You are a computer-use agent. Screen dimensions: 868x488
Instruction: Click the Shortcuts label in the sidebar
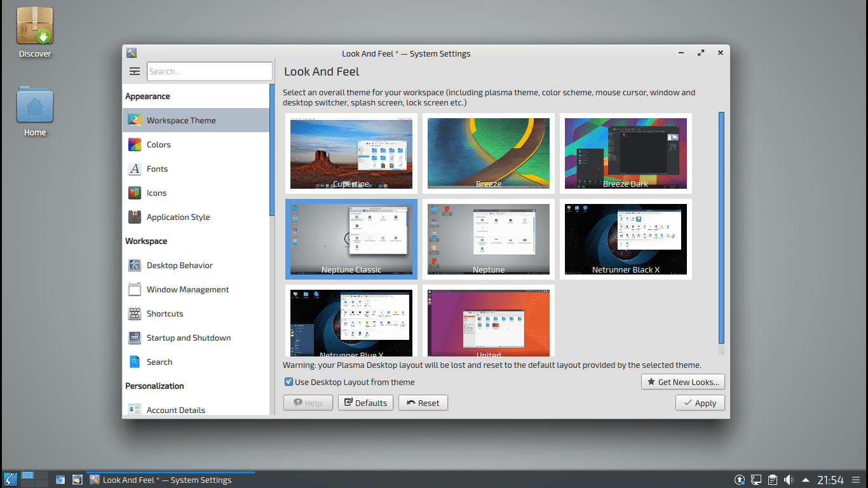(x=165, y=313)
